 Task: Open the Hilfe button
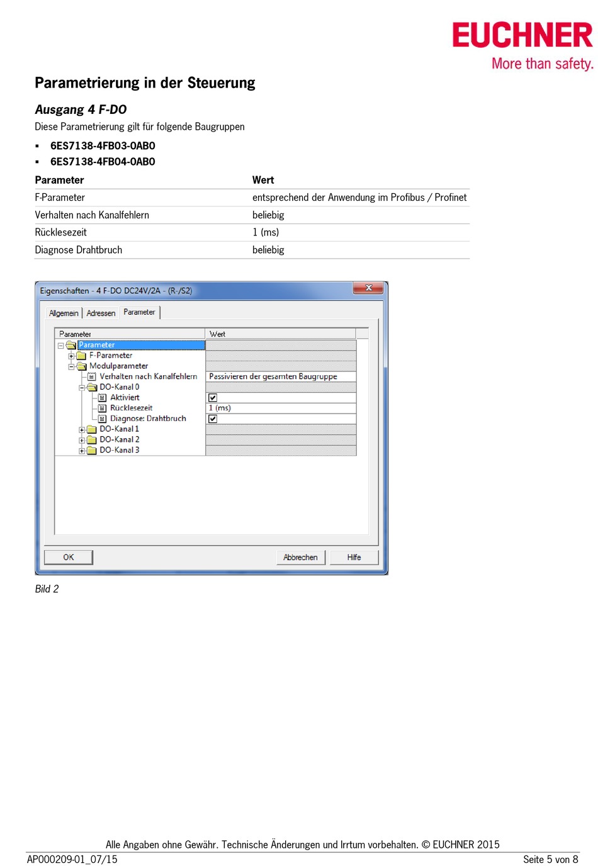(354, 558)
